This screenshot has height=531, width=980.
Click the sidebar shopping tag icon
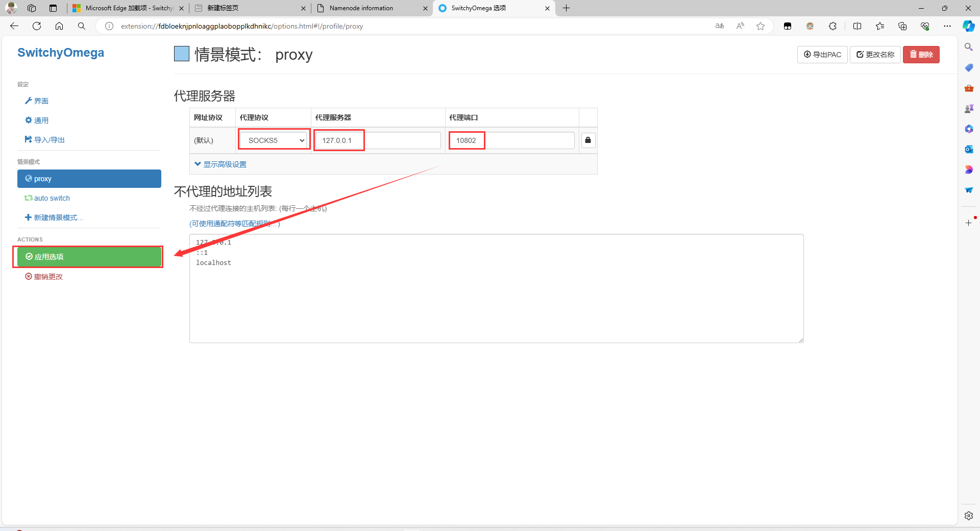click(968, 67)
